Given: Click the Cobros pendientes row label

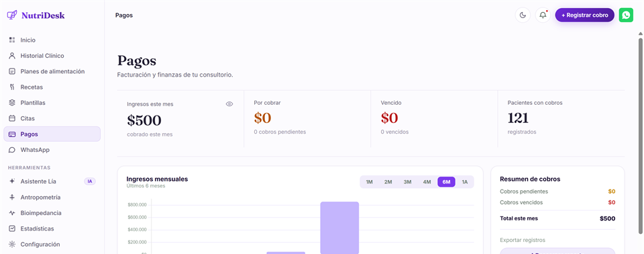Looking at the screenshot, I should [x=524, y=192].
